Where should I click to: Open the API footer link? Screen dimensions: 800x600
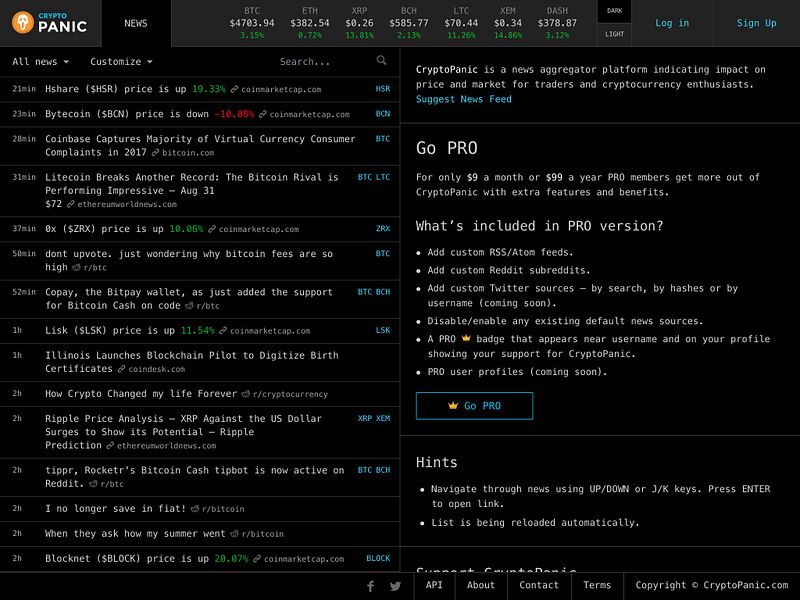click(434, 585)
